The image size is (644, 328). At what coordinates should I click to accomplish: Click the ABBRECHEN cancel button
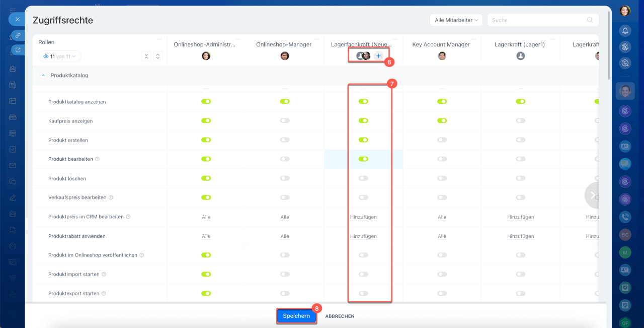340,316
